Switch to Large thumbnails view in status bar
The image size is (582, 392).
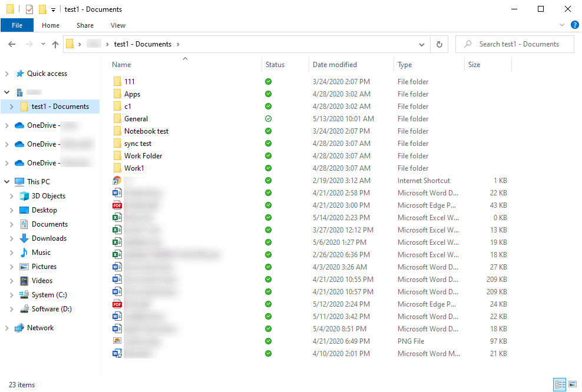point(573,384)
